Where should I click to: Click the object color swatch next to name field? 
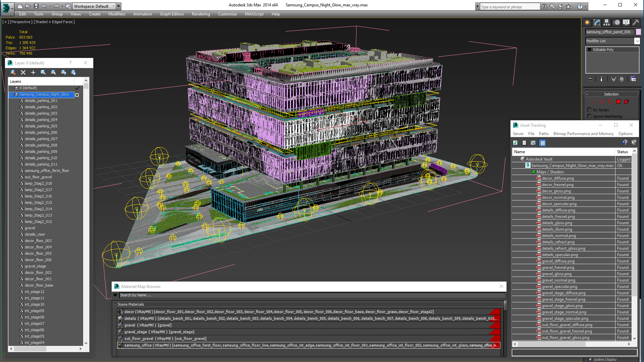click(638, 32)
